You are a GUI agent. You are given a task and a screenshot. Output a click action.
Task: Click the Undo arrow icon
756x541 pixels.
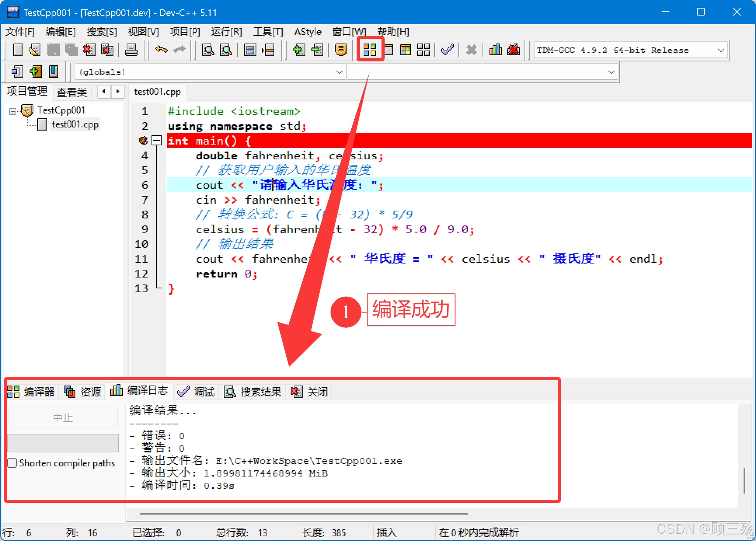[161, 49]
